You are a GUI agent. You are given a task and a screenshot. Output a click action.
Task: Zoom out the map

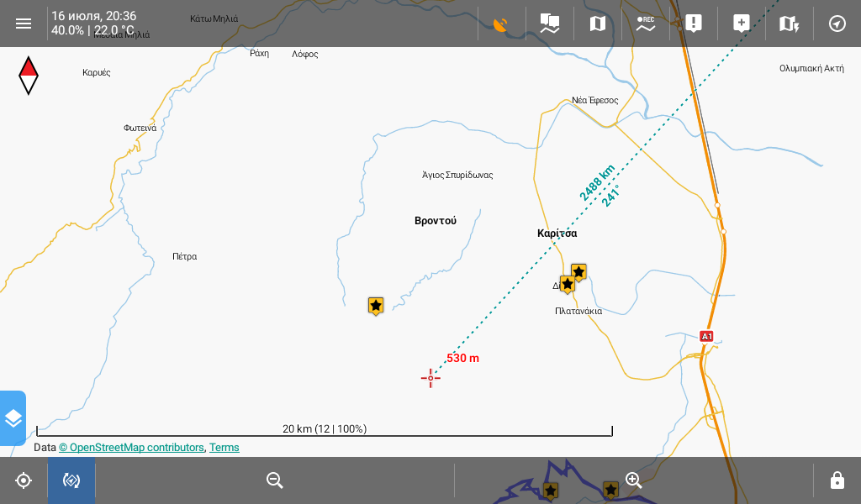pyautogui.click(x=275, y=480)
